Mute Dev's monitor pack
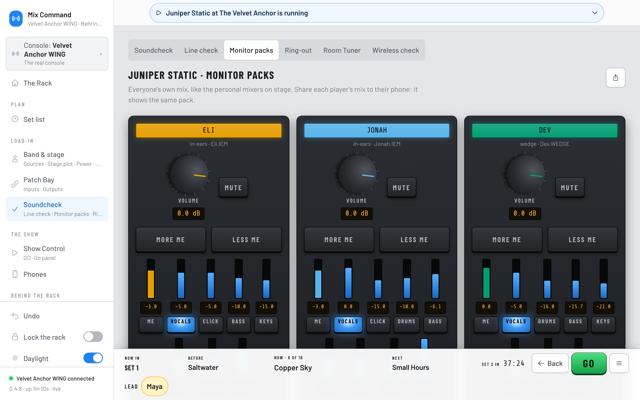 [569, 188]
